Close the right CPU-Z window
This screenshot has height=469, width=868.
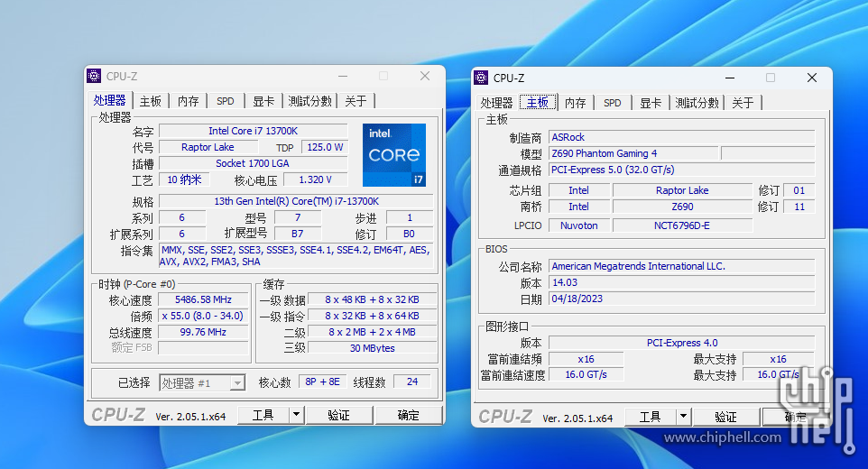tap(811, 78)
